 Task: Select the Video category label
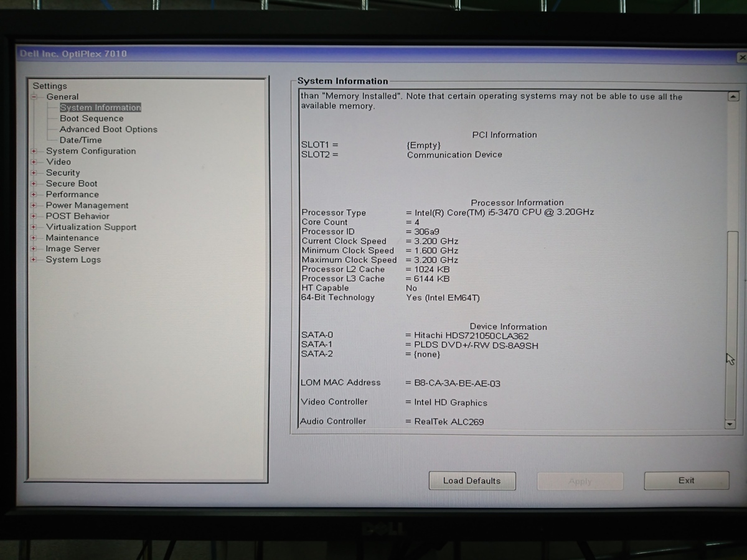(x=59, y=162)
